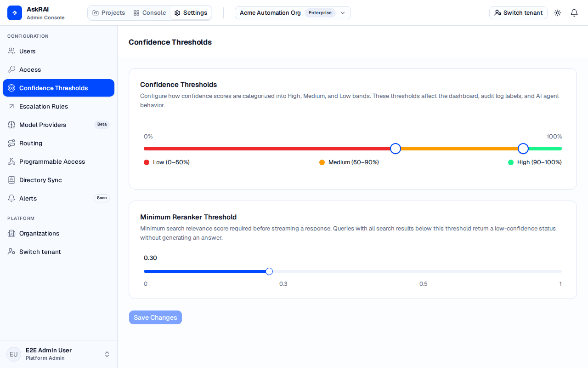This screenshot has height=368, width=588.
Task: Click the Model Providers brain icon
Action: [x=11, y=125]
